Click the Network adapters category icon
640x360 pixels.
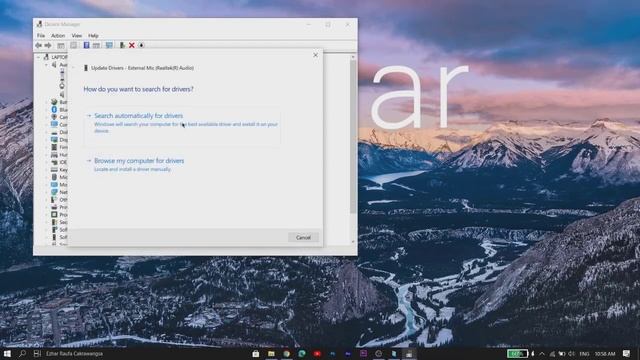[54, 192]
